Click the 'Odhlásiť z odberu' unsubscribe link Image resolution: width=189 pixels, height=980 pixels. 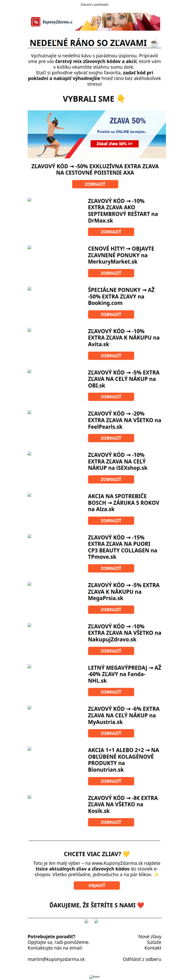[142, 959]
